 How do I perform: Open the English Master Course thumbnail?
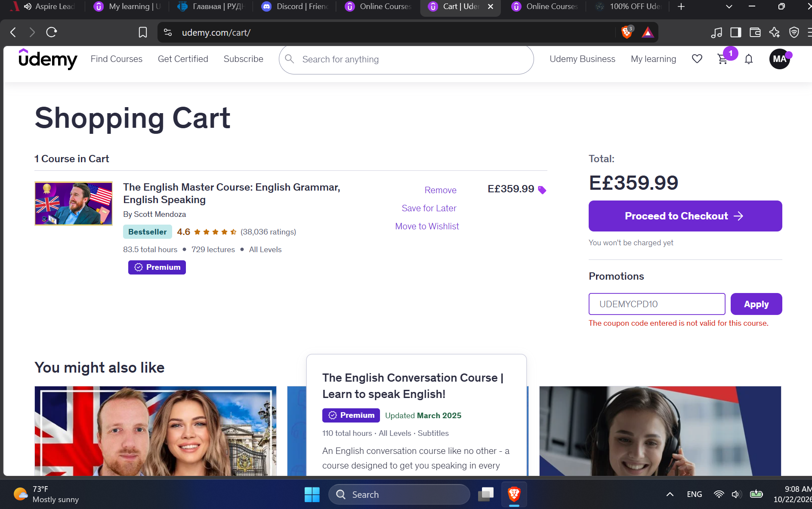[74, 204]
